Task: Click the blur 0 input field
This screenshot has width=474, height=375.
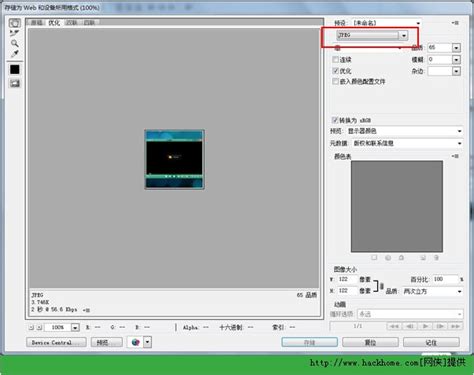Action: (440, 60)
